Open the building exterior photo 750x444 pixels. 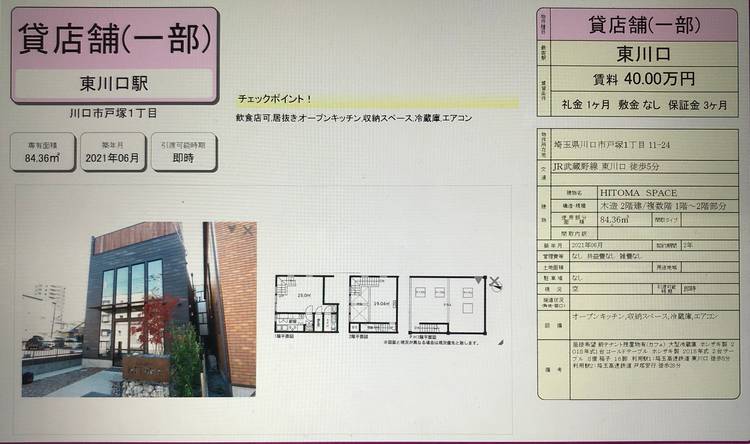click(138, 308)
